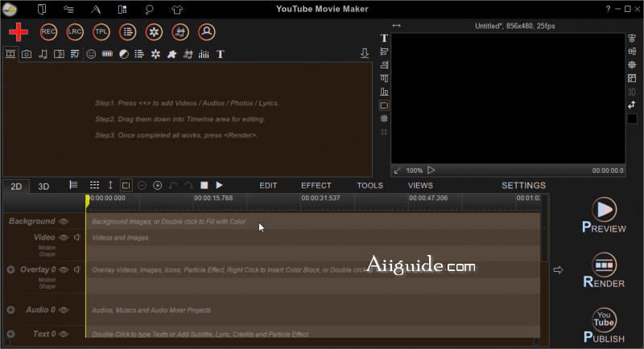Image resolution: width=644 pixels, height=349 pixels.
Task: Open the smiley face icons tab
Action: pos(91,54)
